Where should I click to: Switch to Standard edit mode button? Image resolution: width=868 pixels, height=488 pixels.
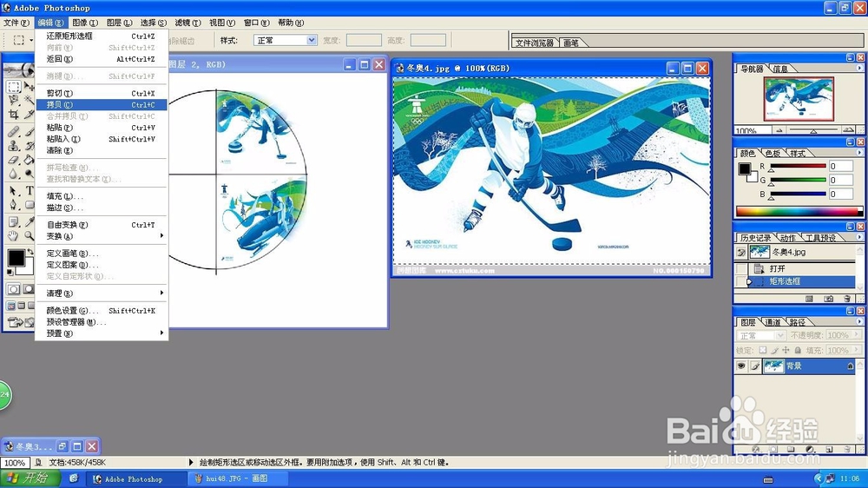(x=13, y=289)
